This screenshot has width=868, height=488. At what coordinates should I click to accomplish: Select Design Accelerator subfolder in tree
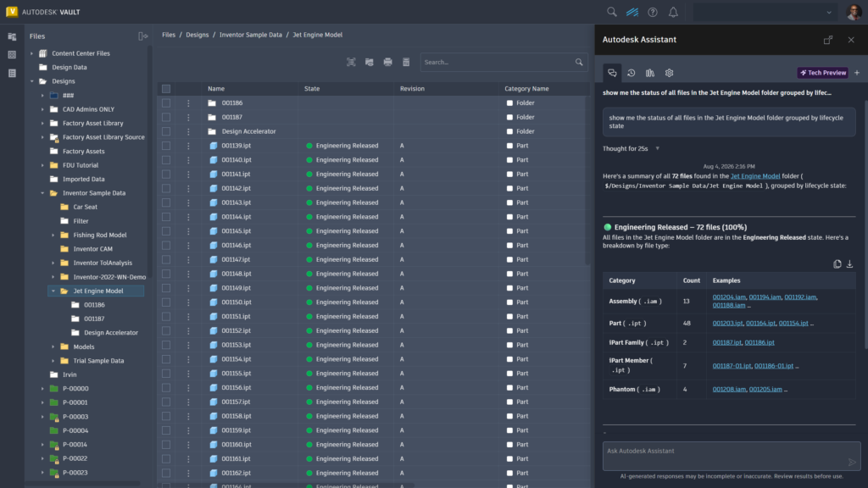coord(111,332)
